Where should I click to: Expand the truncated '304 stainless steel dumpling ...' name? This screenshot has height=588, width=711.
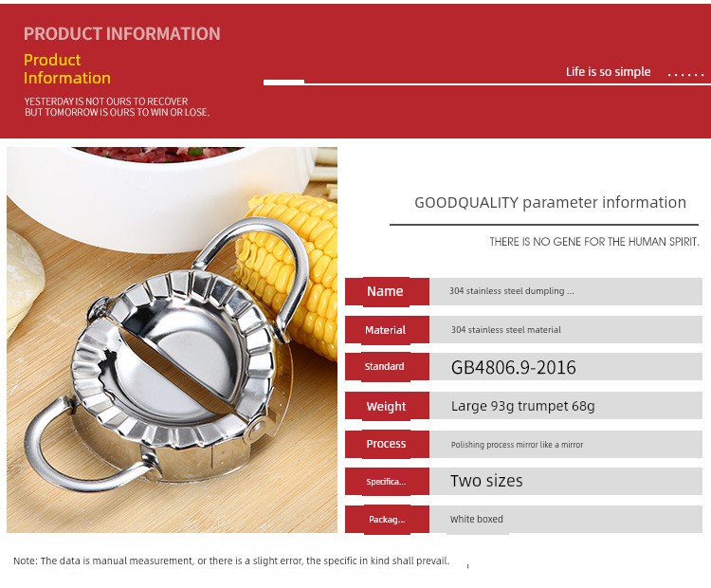click(x=513, y=291)
